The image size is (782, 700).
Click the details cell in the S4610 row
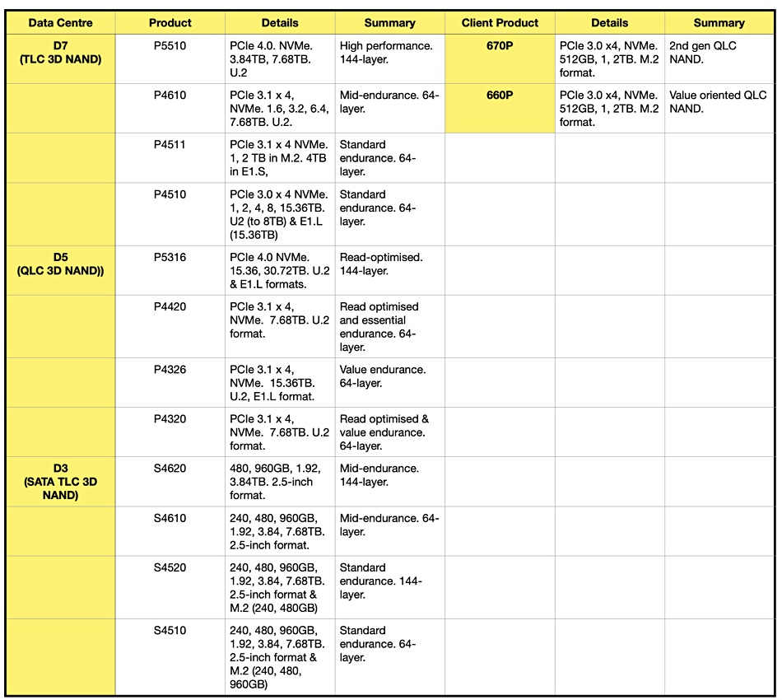[x=280, y=531]
